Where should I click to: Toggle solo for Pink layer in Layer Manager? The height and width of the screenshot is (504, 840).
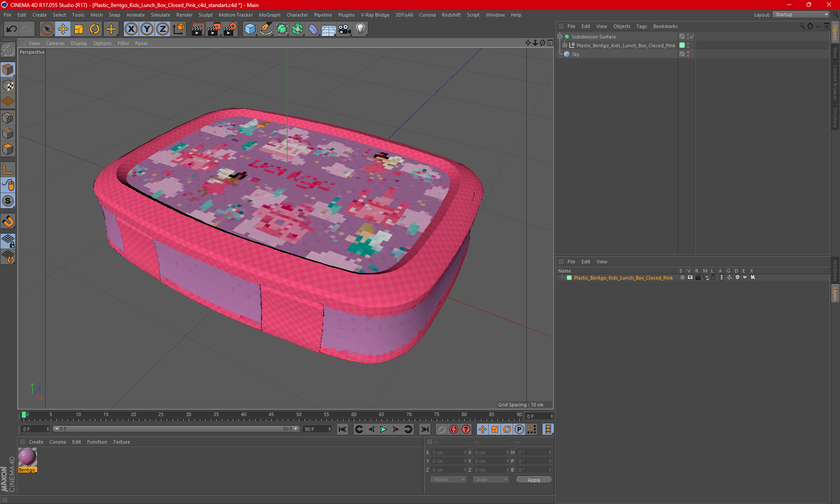(x=682, y=278)
